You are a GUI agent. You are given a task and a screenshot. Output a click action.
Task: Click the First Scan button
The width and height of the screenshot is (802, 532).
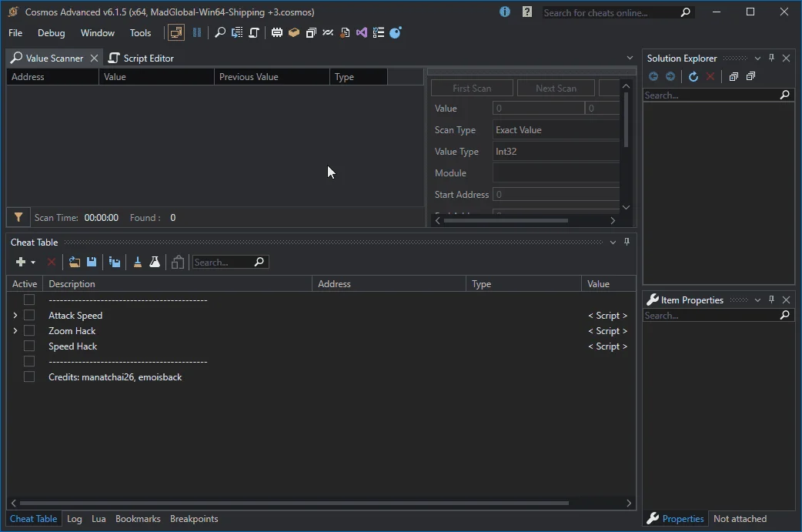[472, 88]
